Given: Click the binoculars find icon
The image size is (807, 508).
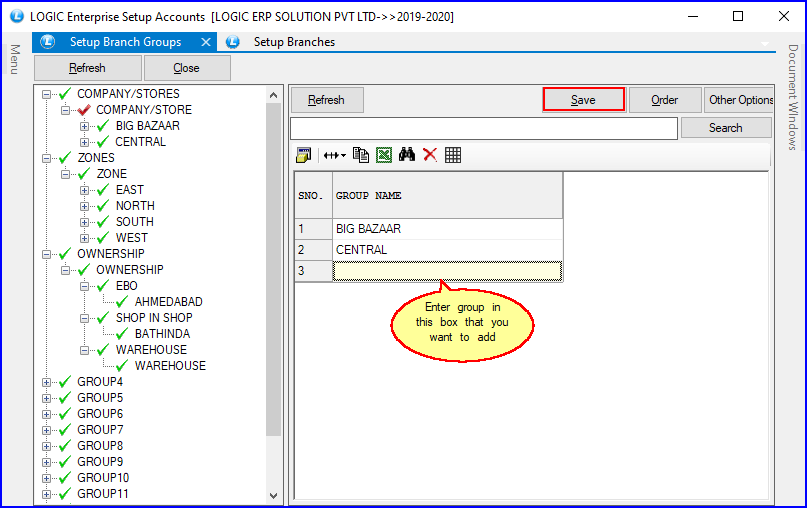Looking at the screenshot, I should tap(407, 155).
